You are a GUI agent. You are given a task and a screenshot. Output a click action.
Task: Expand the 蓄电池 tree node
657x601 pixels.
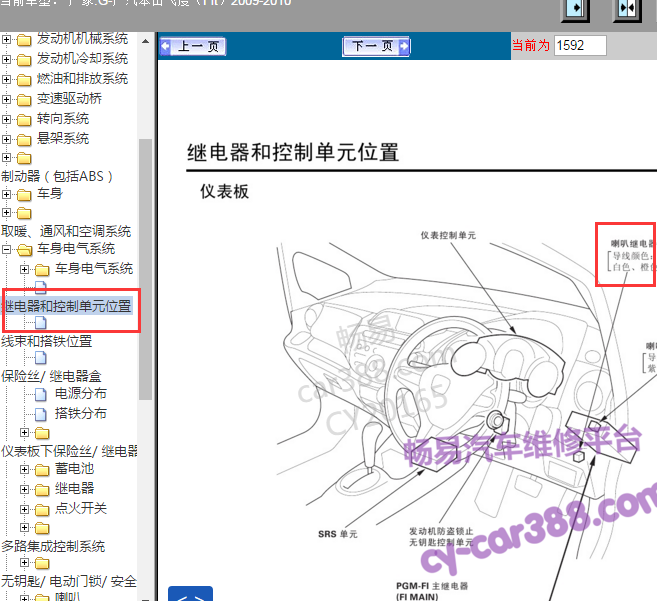tap(24, 469)
